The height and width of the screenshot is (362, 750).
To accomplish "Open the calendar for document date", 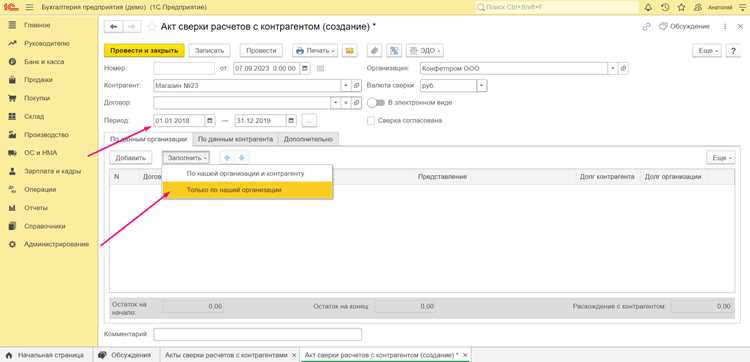I will point(305,68).
